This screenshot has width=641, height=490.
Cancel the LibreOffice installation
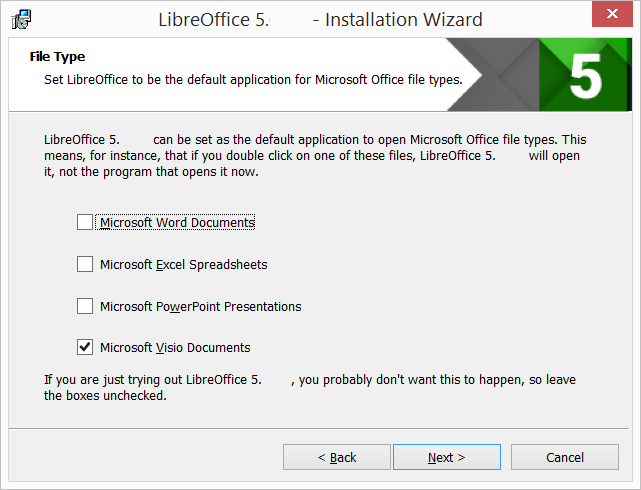pyautogui.click(x=564, y=457)
